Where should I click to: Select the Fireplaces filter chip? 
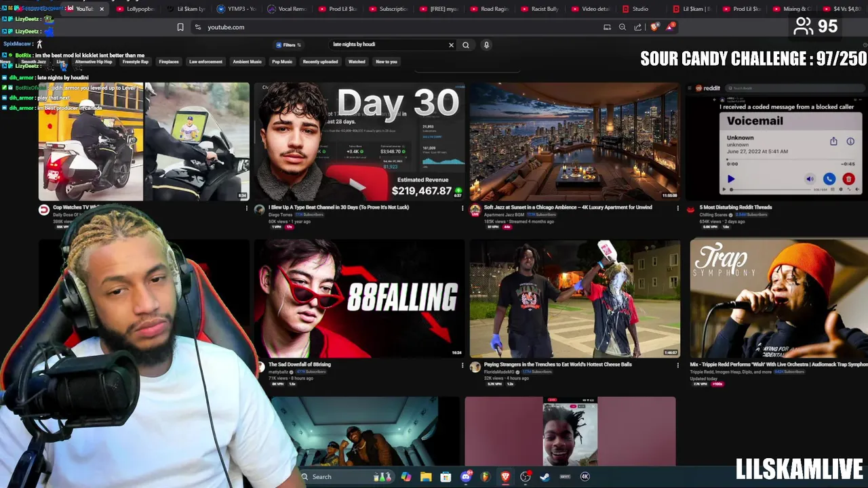(169, 62)
